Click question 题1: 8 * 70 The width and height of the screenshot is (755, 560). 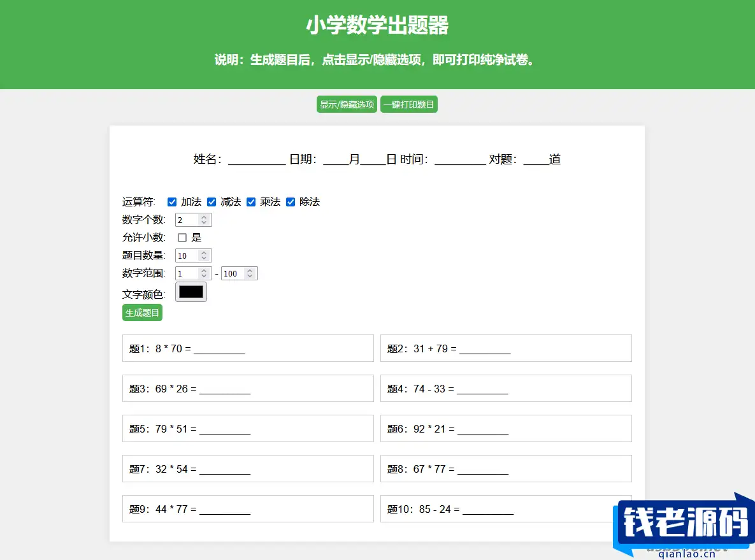tap(248, 348)
